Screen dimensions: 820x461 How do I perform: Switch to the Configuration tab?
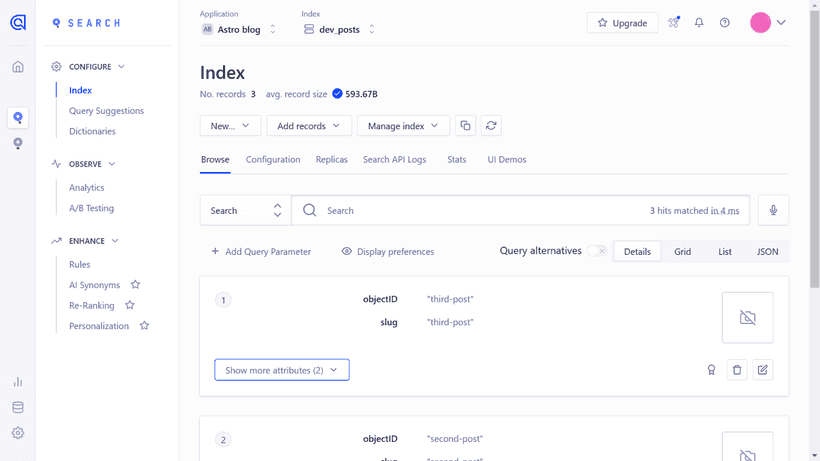[x=273, y=159]
